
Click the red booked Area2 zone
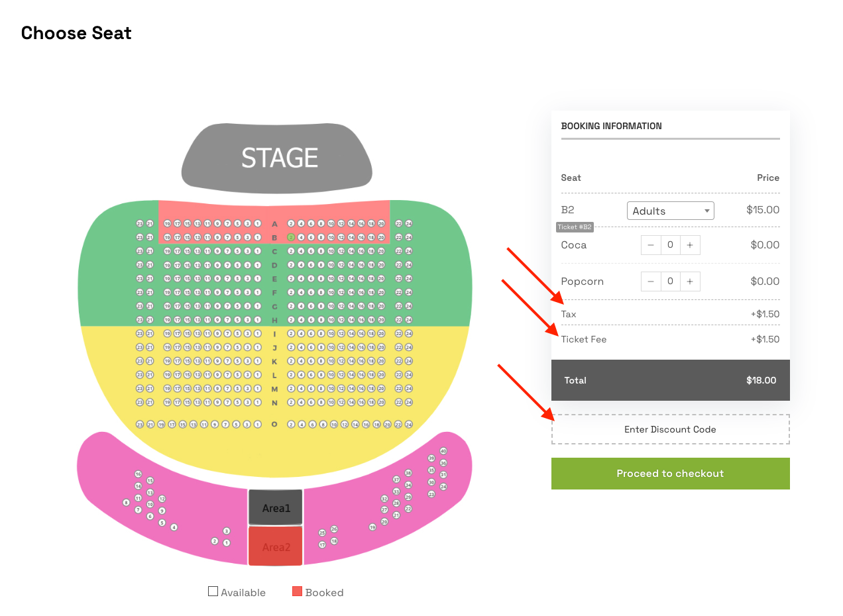tap(276, 546)
